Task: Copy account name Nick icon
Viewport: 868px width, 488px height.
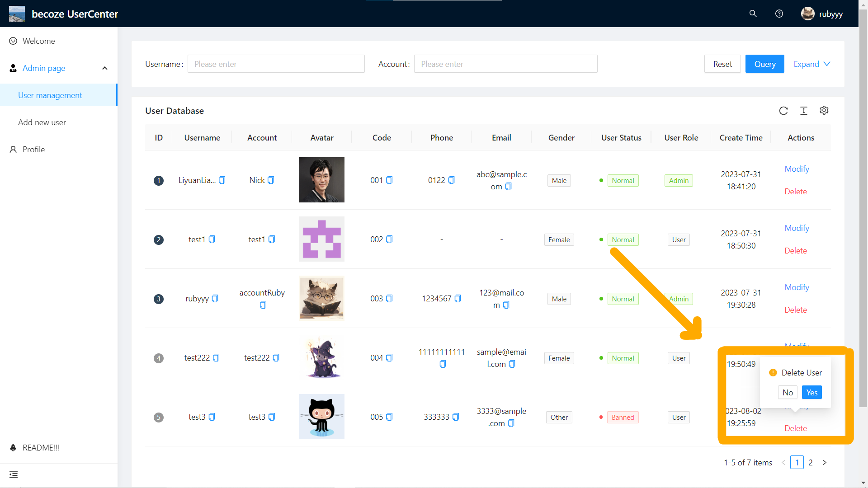Action: click(x=271, y=180)
